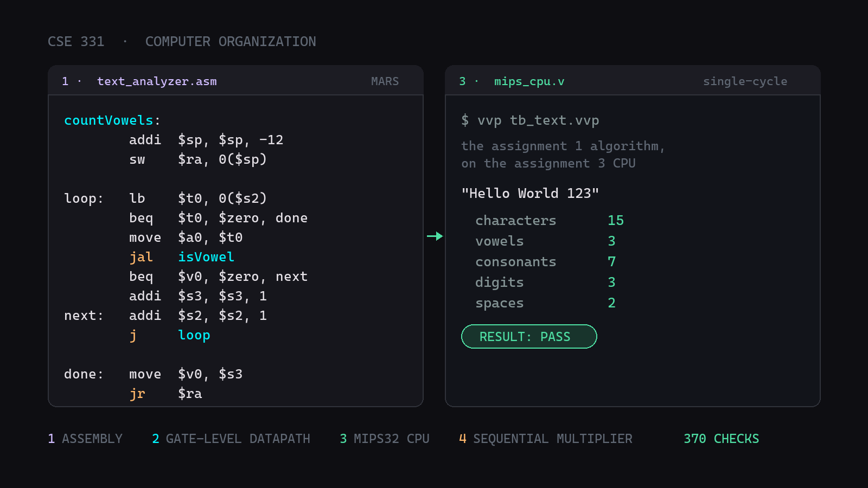Click the single-cycle label in right panel
Viewport: 868px width, 488px height.
click(745, 81)
